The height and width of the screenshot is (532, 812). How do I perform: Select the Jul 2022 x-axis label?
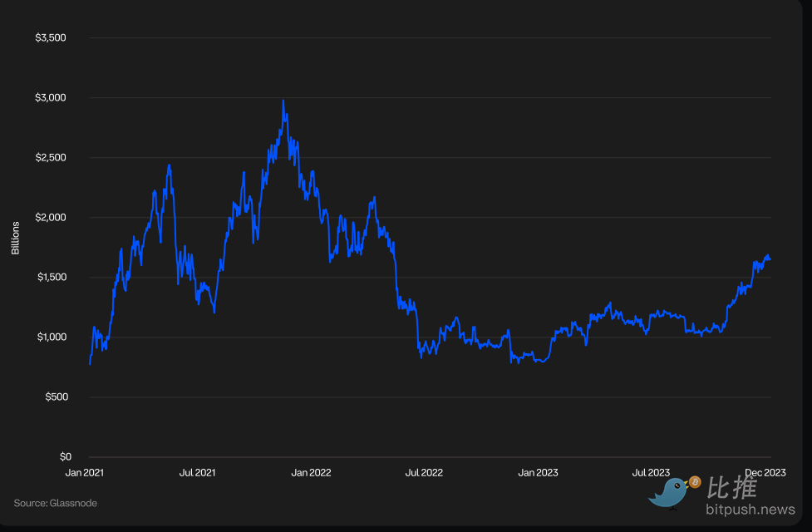click(x=424, y=472)
